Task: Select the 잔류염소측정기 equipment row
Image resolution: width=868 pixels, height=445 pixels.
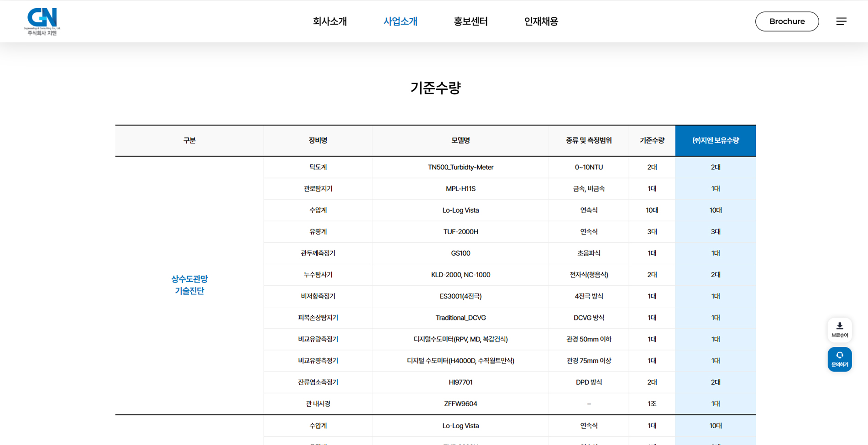Action: [318, 382]
